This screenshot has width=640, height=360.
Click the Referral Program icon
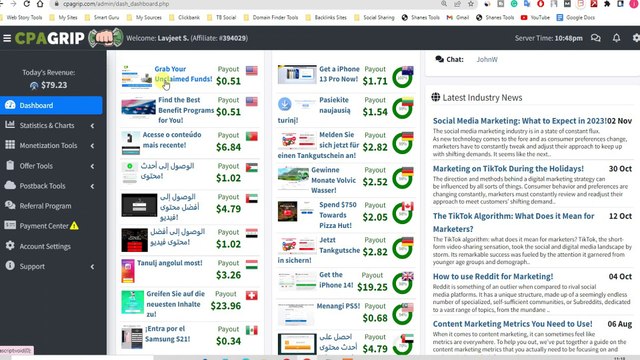pos(10,205)
